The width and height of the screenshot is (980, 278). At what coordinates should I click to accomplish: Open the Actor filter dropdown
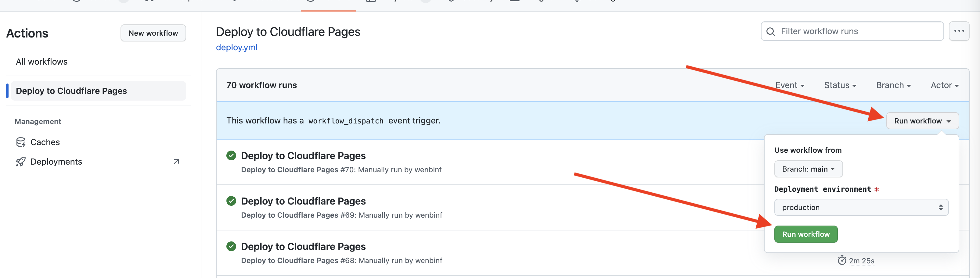pyautogui.click(x=944, y=85)
